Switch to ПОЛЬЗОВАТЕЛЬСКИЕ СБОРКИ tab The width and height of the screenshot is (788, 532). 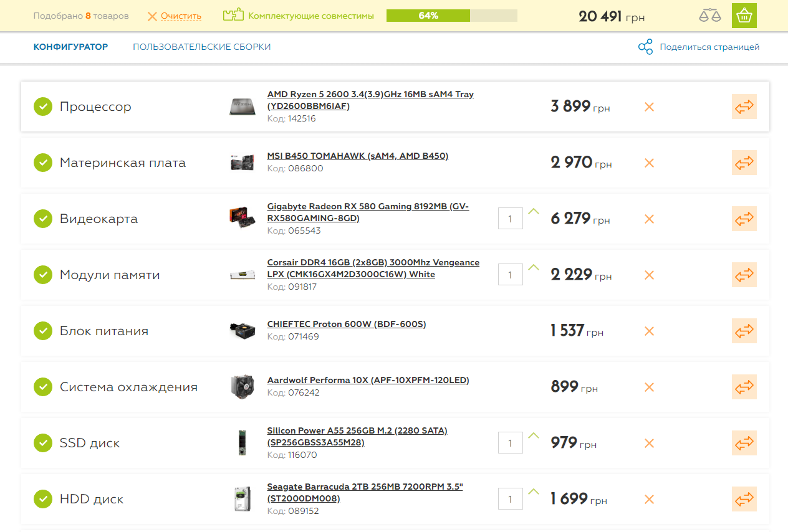click(x=202, y=47)
